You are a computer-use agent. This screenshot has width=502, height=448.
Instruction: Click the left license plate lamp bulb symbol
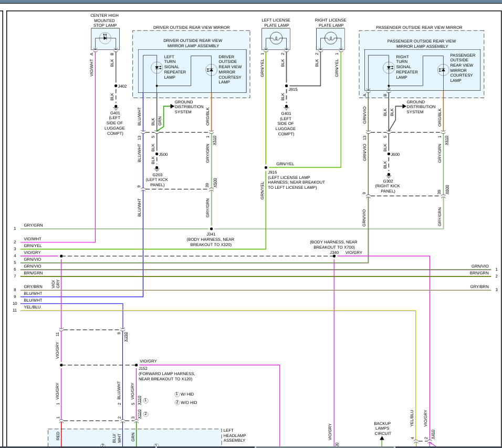(276, 39)
